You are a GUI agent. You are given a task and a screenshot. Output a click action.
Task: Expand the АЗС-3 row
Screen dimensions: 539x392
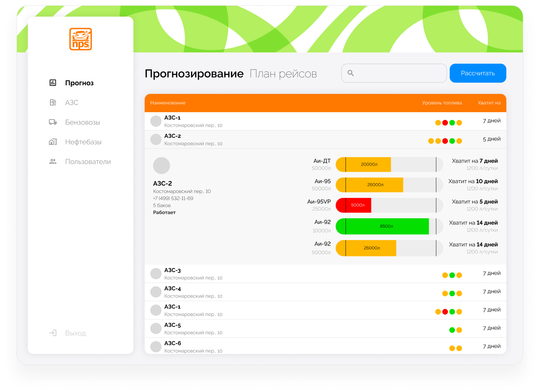(269, 274)
